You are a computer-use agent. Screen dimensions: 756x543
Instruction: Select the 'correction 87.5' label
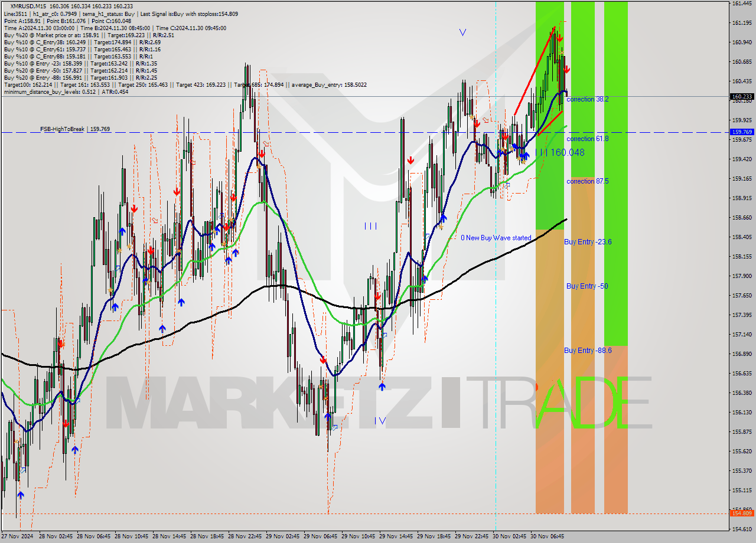(587, 181)
